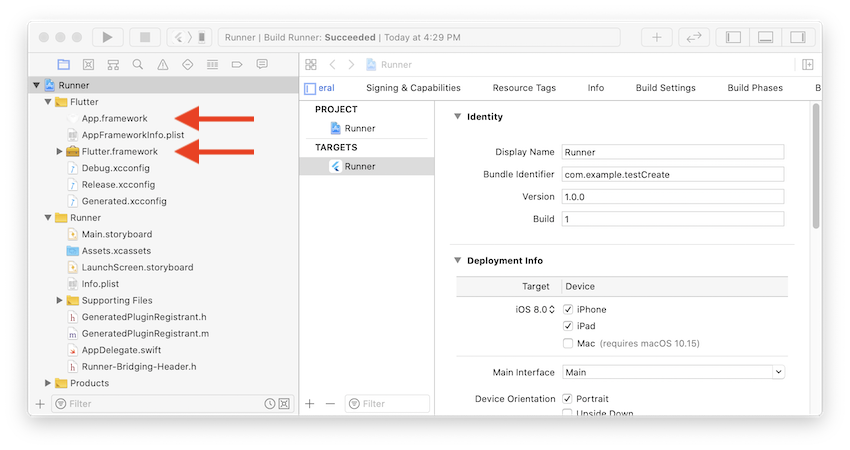Show the Test navigator
Image resolution: width=850 pixels, height=450 pixels.
[188, 65]
